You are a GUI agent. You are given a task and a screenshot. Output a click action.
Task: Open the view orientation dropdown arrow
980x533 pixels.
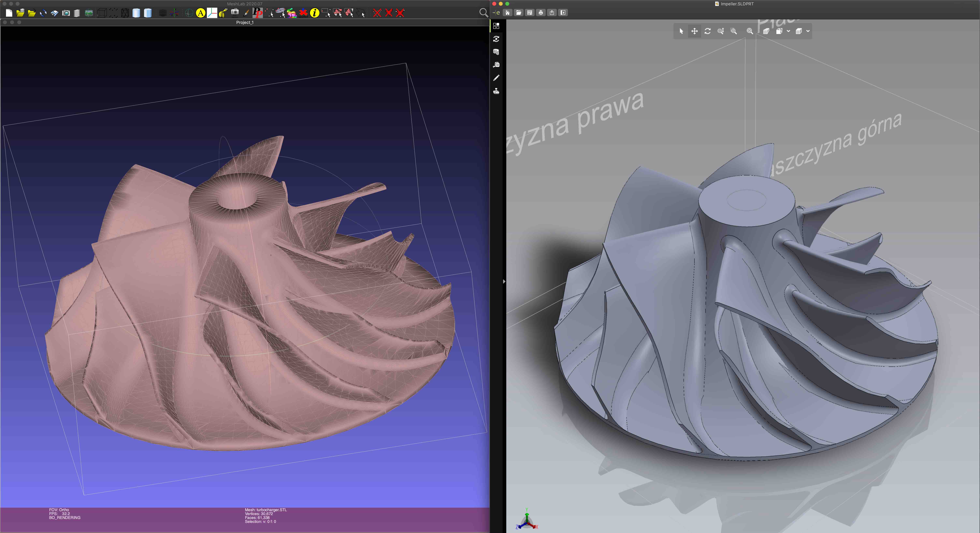(788, 31)
